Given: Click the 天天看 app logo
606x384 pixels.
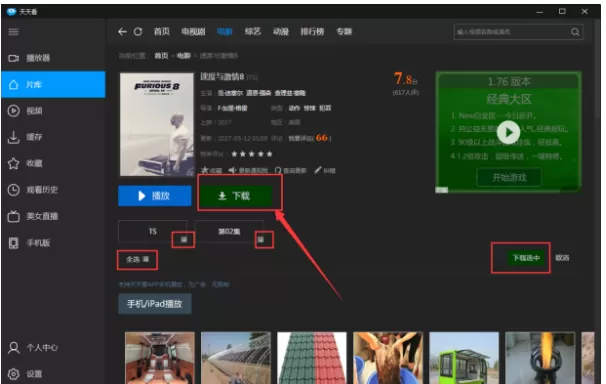Looking at the screenshot, I should click(12, 12).
